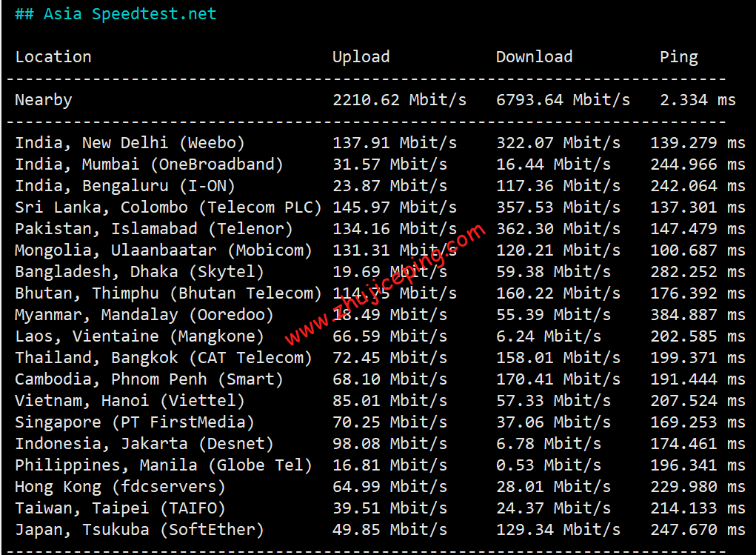
Task: Click "Singapore (PT FirstMedia)" location
Action: [135, 422]
